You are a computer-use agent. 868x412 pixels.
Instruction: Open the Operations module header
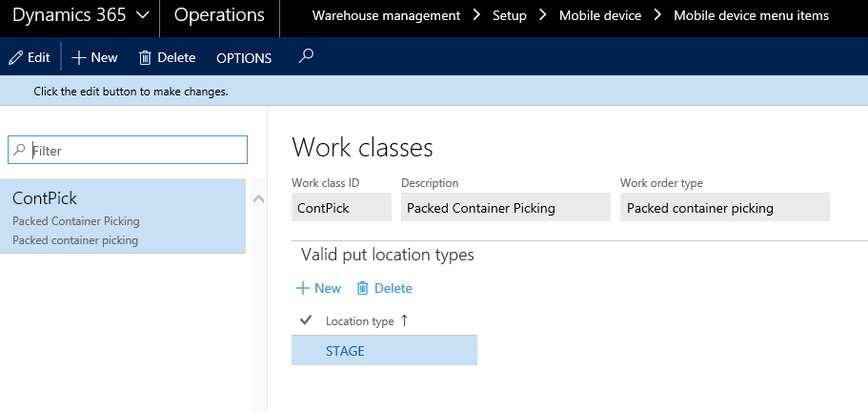coord(219,15)
